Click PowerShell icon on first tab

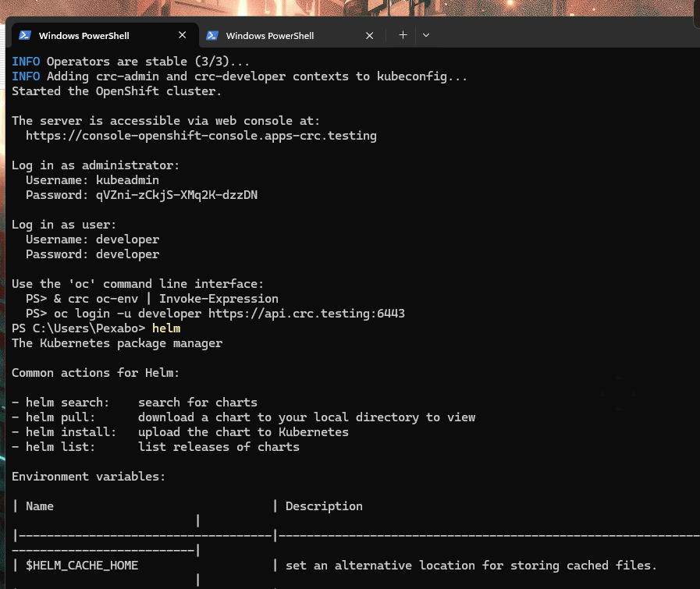pyautogui.click(x=25, y=35)
